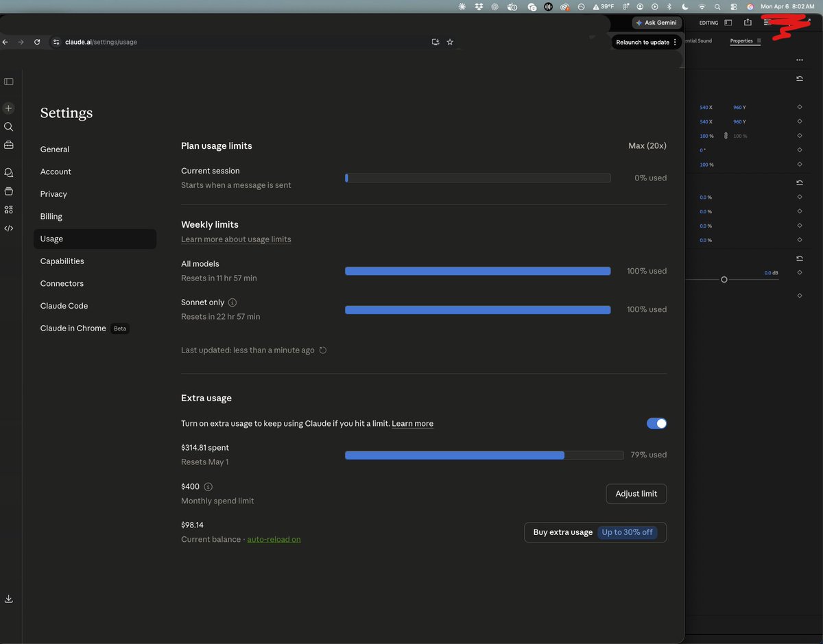Toggle the scale link chain icon
Viewport: 823px width, 644px height.
[x=726, y=136]
